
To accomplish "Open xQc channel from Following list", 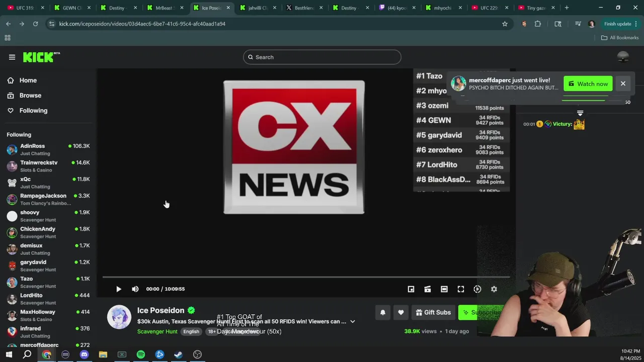I will click(48, 183).
